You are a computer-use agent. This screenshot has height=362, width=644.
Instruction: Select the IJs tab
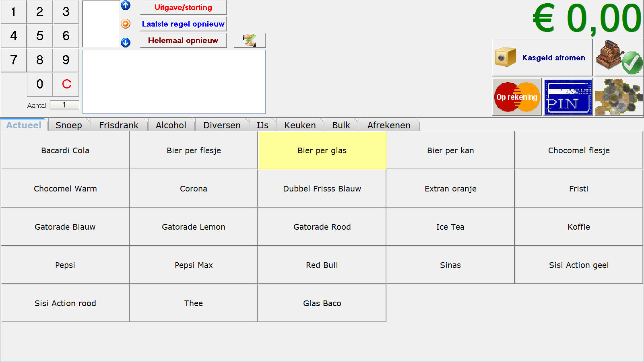point(262,125)
